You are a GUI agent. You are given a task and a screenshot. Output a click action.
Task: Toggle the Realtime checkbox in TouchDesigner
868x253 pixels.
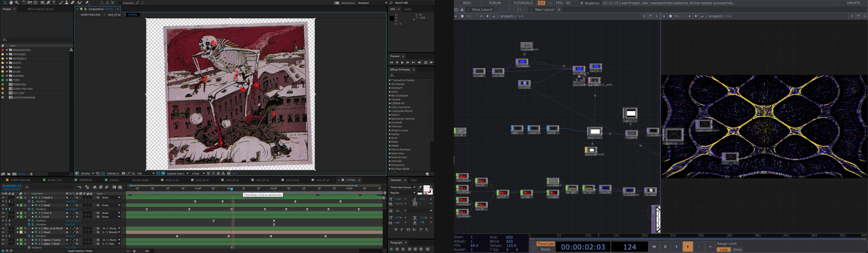point(581,3)
